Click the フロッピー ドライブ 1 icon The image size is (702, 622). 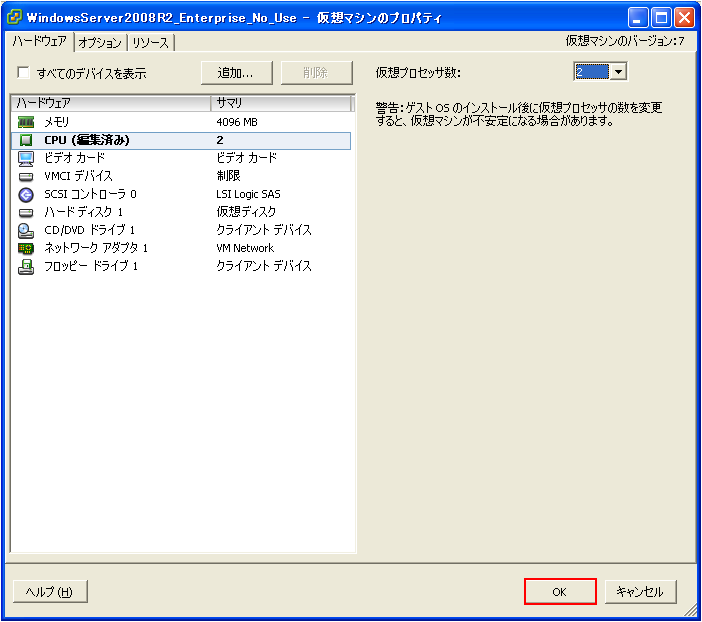(26, 266)
